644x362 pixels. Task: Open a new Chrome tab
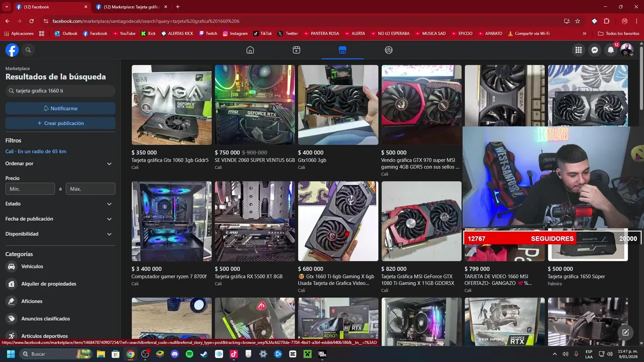point(178,7)
